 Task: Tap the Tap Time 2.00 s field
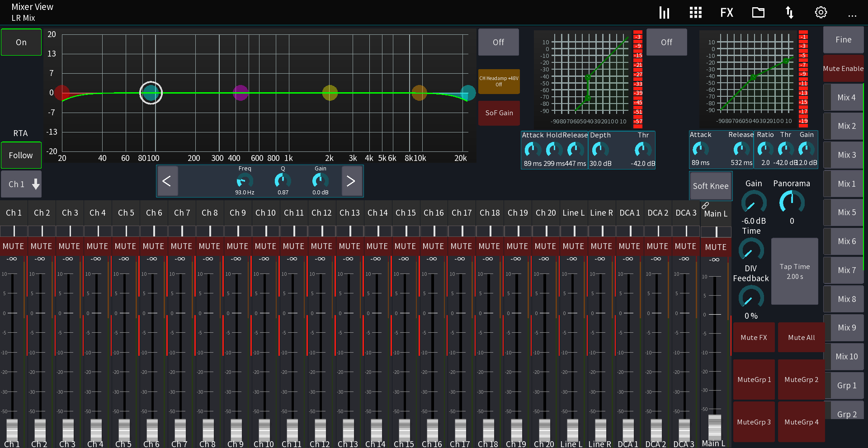(794, 271)
